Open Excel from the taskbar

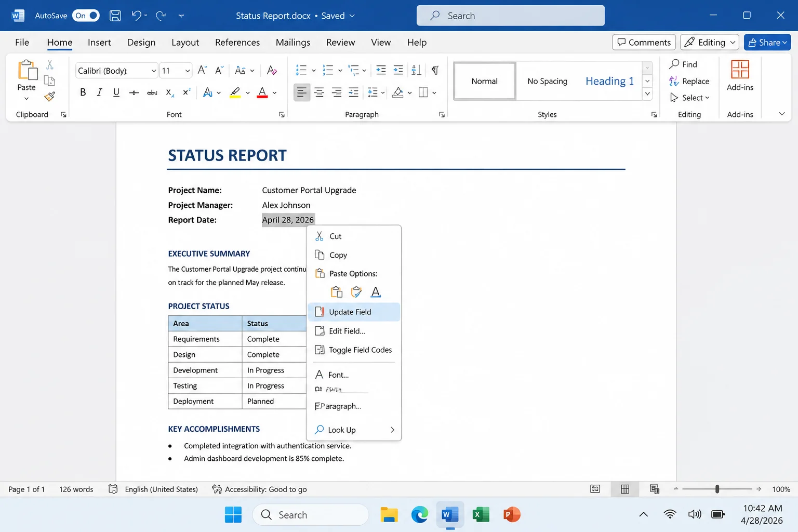[x=481, y=515]
